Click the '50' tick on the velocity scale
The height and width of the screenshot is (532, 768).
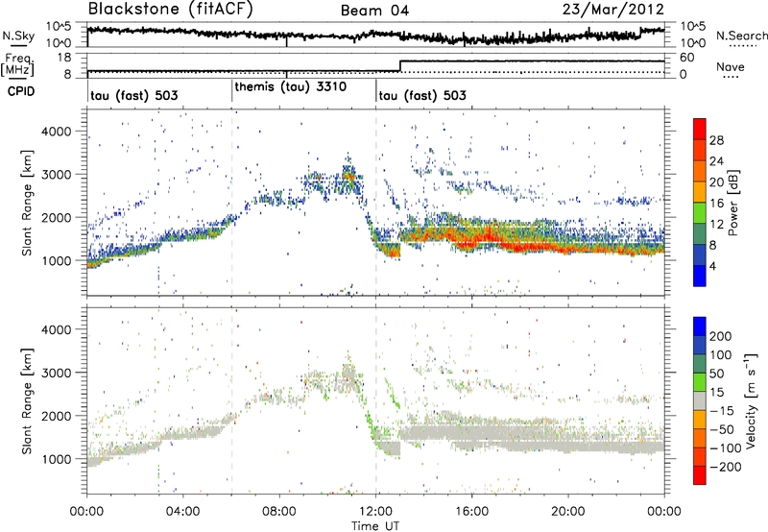click(716, 374)
